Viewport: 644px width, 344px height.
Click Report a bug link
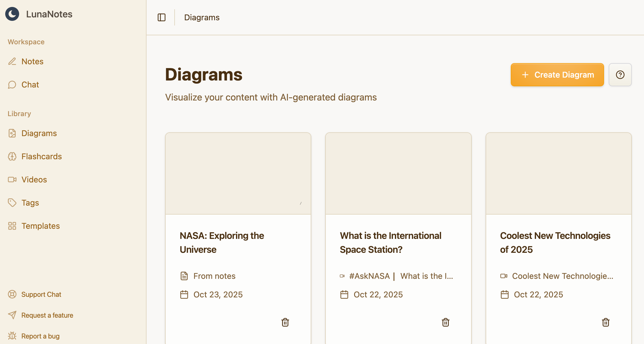tap(40, 336)
